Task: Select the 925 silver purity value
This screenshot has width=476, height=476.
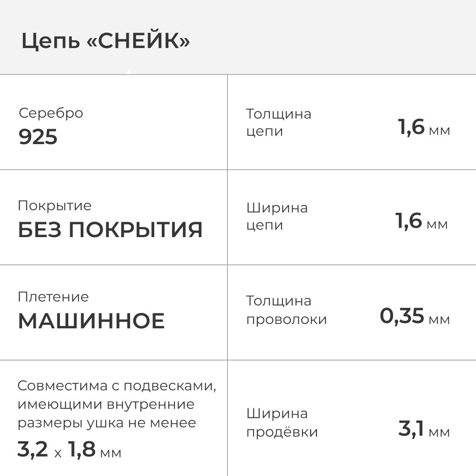Action: [38, 137]
